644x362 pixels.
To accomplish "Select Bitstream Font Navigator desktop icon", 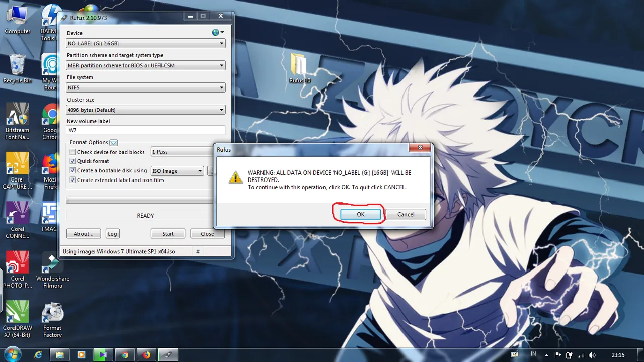I will coord(17,121).
